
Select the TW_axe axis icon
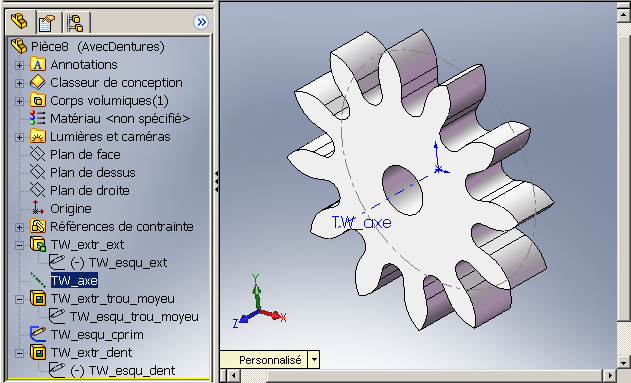click(x=37, y=280)
